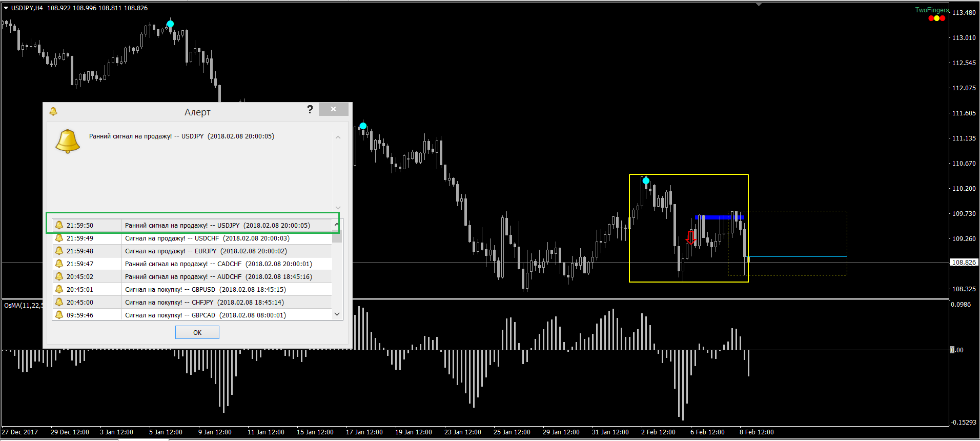The height and width of the screenshot is (441, 980).
Task: Close the Алерт dialog window
Action: pos(333,109)
